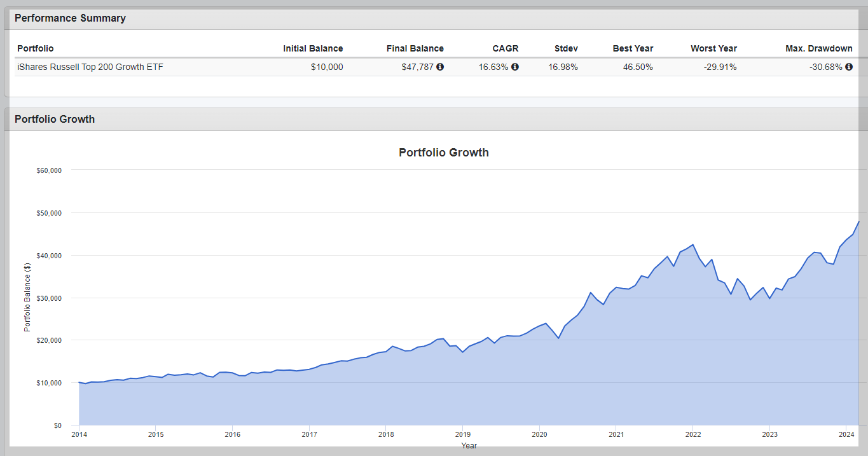This screenshot has width=868, height=456.
Task: Click the $47,787 final balance value
Action: tap(417, 67)
